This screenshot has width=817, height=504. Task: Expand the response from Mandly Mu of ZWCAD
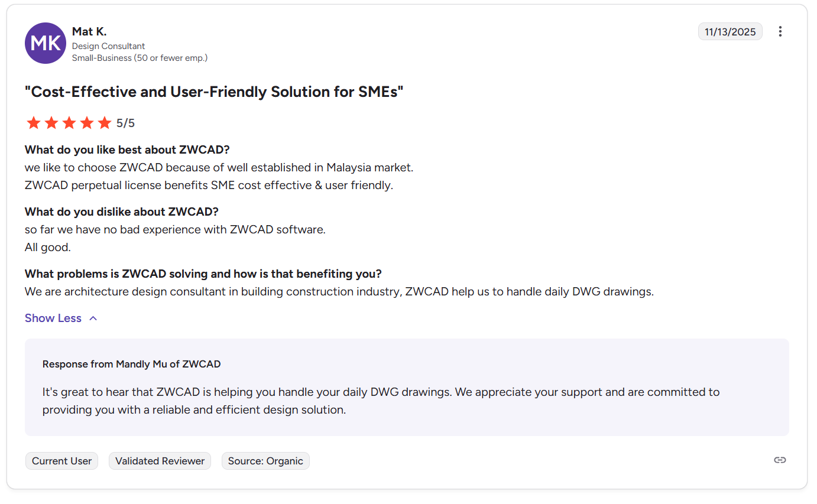pos(131,364)
